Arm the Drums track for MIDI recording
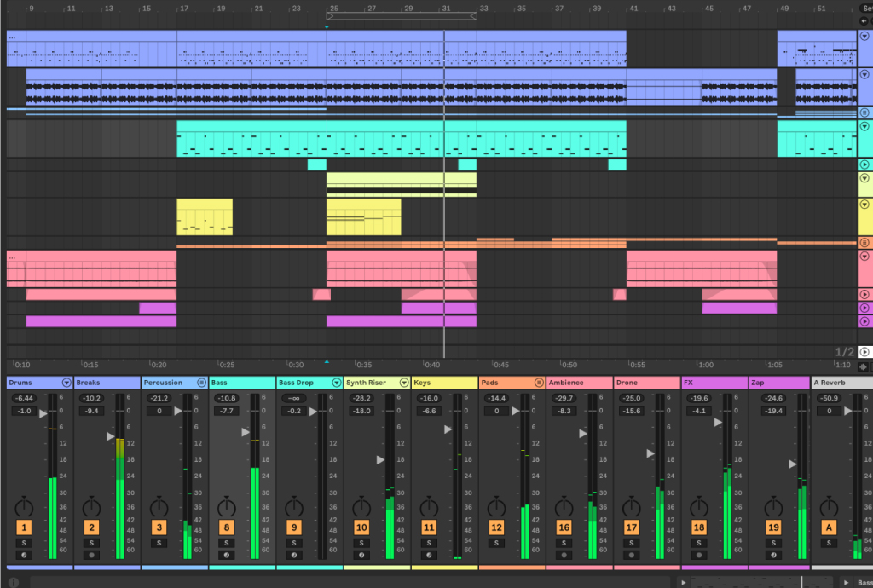The width and height of the screenshot is (873, 588). (24, 555)
